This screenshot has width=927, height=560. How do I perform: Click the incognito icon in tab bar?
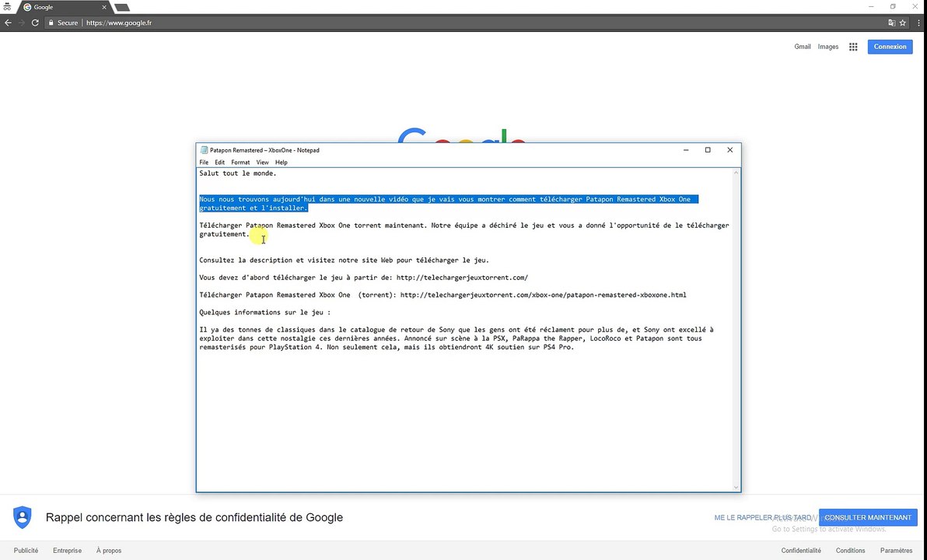(7, 7)
